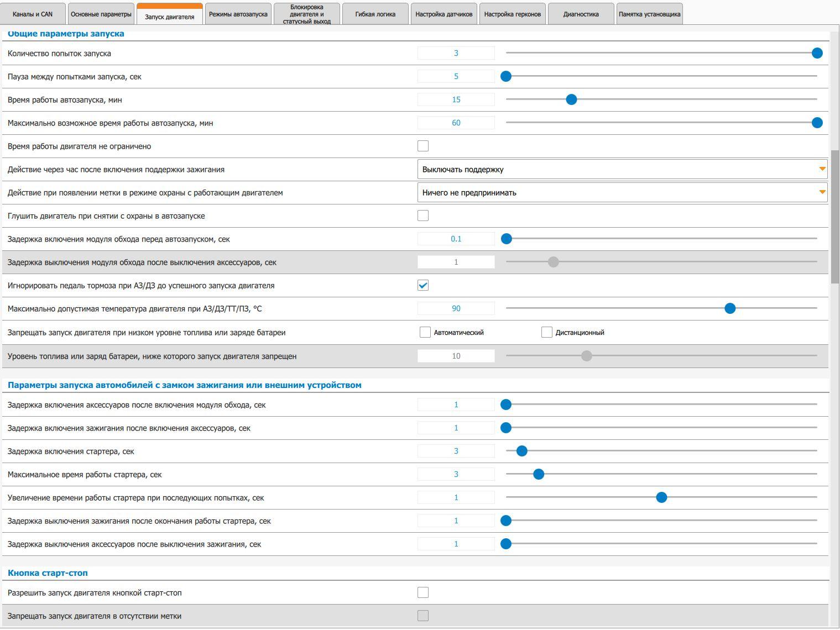Click the Пауза между попытками запуска value field
840x630 pixels.
point(456,76)
